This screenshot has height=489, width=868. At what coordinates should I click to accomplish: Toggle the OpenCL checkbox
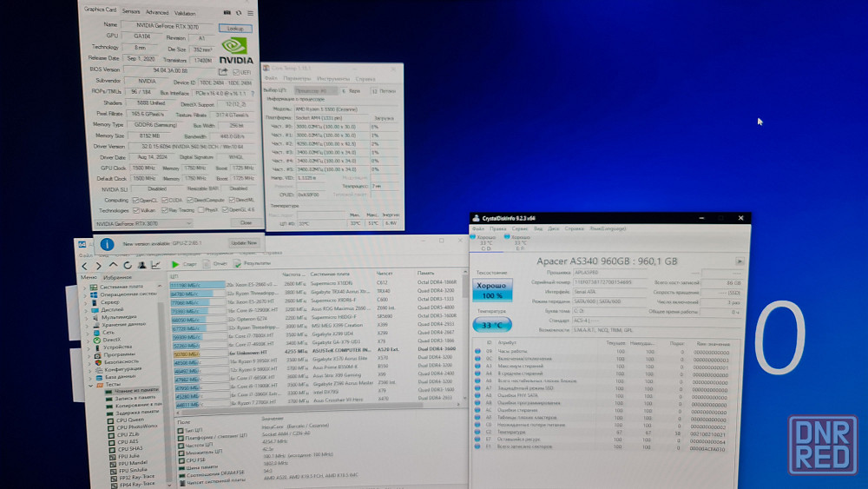pos(135,200)
